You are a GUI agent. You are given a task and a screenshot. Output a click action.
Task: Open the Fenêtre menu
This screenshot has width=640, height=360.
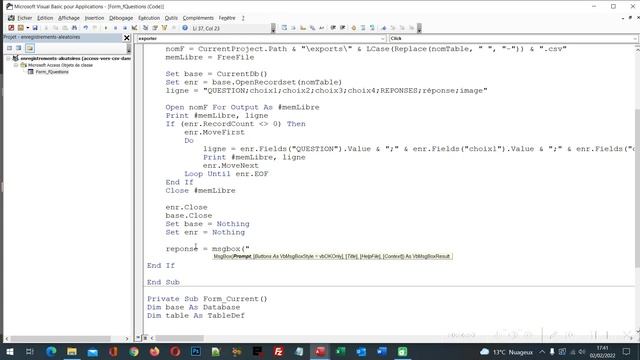[227, 18]
